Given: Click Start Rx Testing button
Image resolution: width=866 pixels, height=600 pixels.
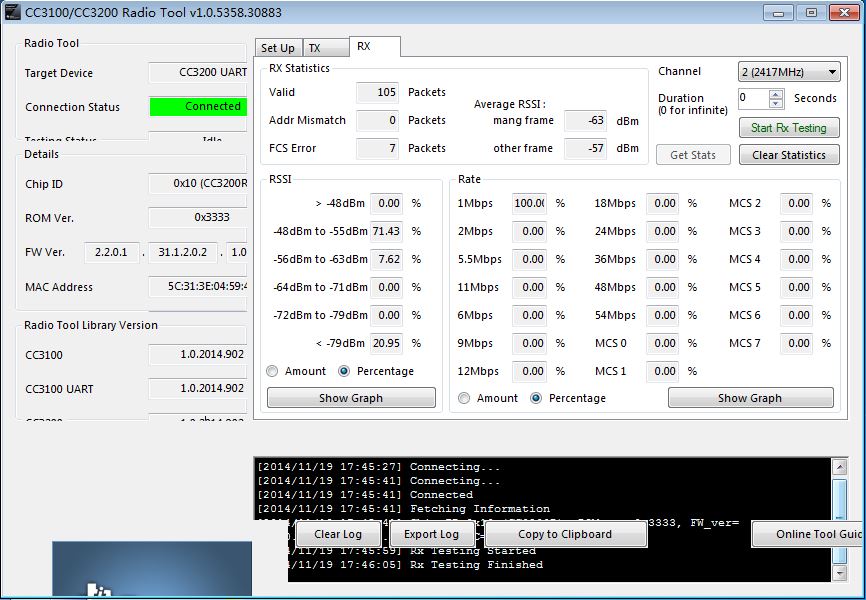Looking at the screenshot, I should click(x=789, y=128).
